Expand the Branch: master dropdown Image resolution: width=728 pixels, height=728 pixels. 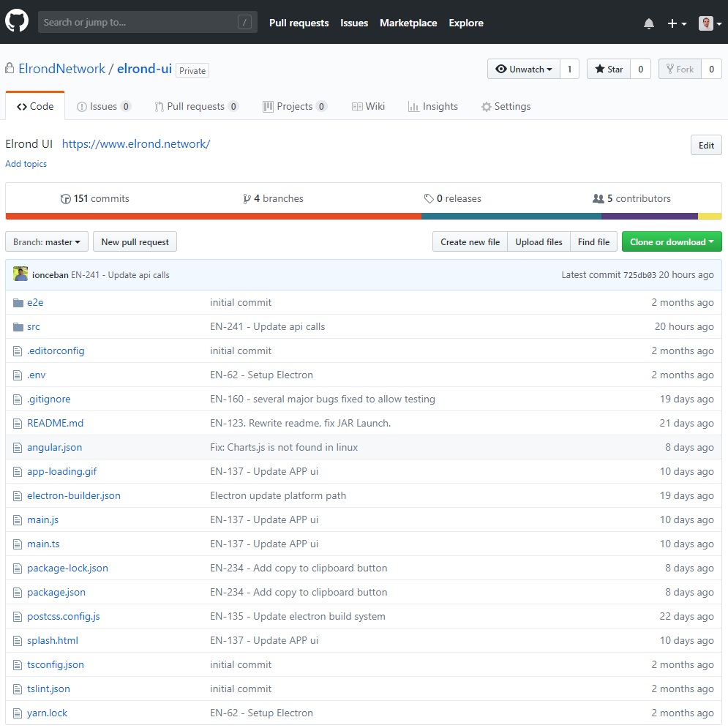point(47,242)
